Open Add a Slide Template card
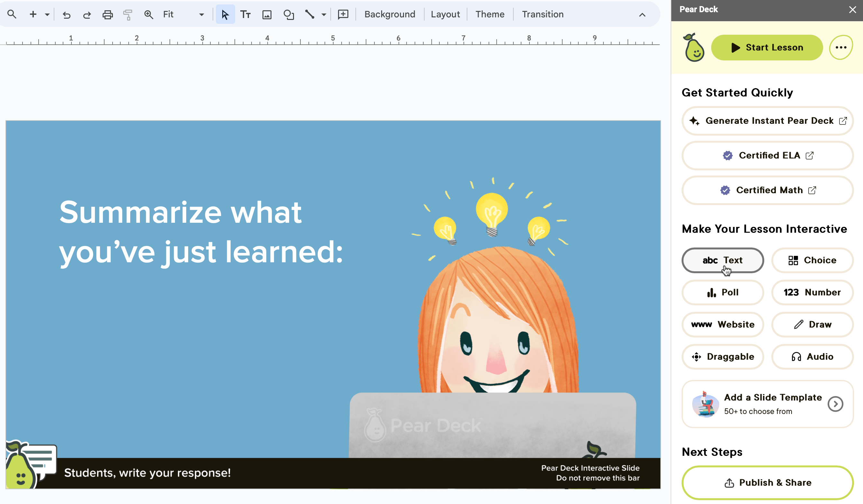Screen dimensions: 863x504 767,404
